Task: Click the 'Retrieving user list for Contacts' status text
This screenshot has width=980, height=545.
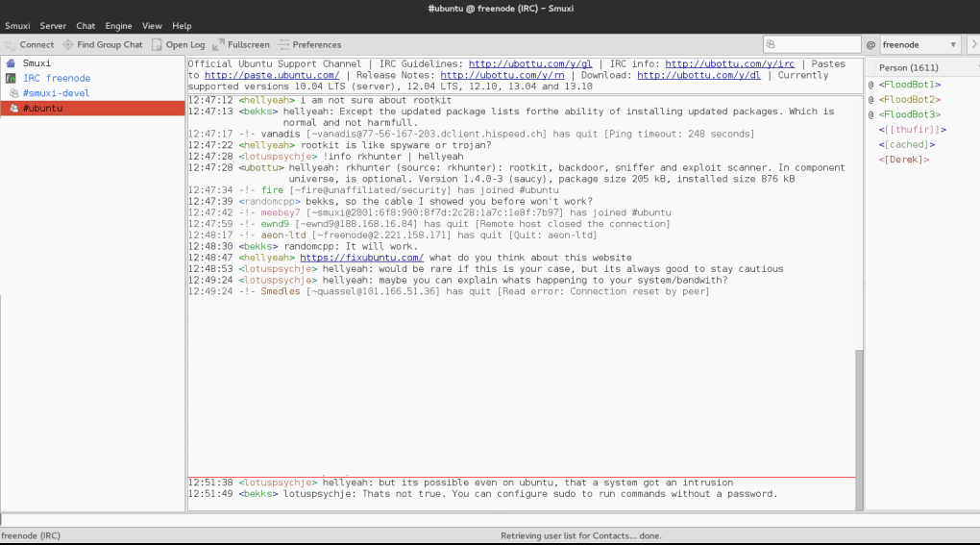Action: [581, 535]
